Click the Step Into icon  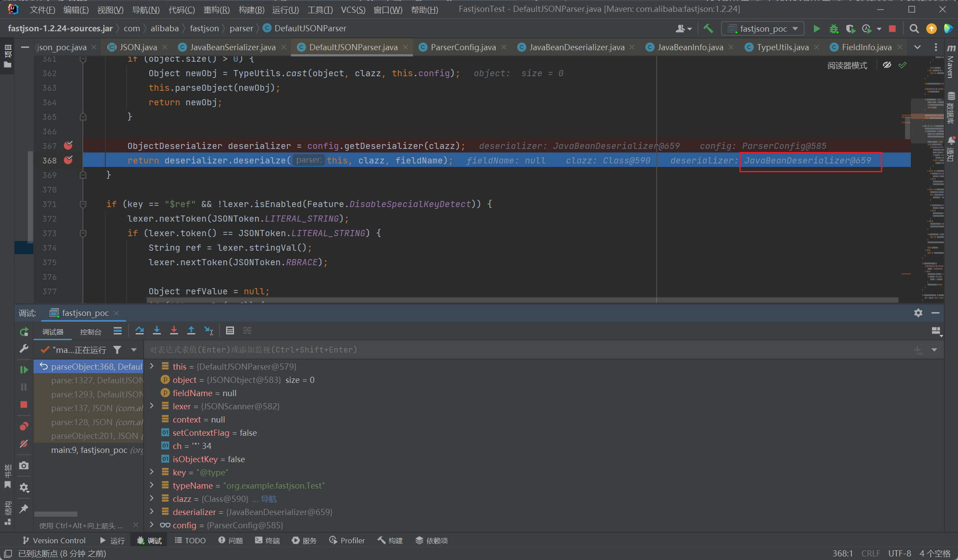157,330
